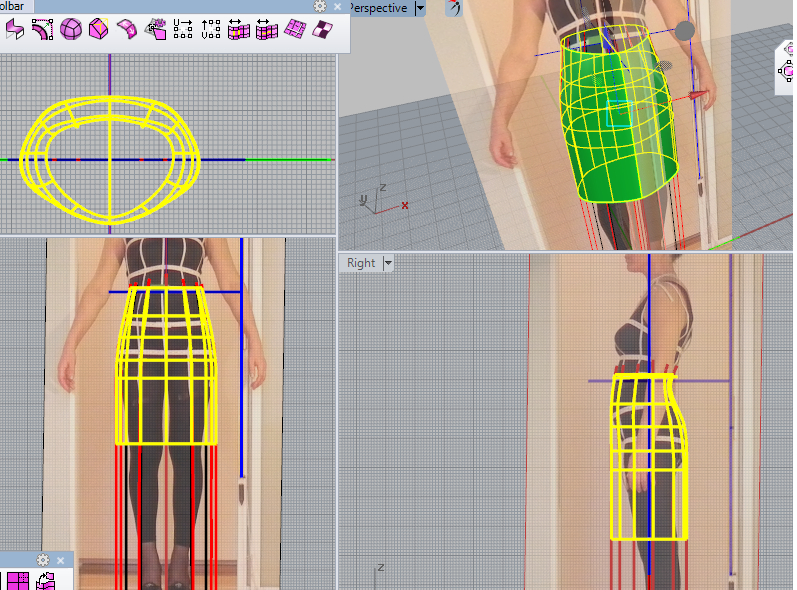Click the cyan gumball plane square

[619, 113]
